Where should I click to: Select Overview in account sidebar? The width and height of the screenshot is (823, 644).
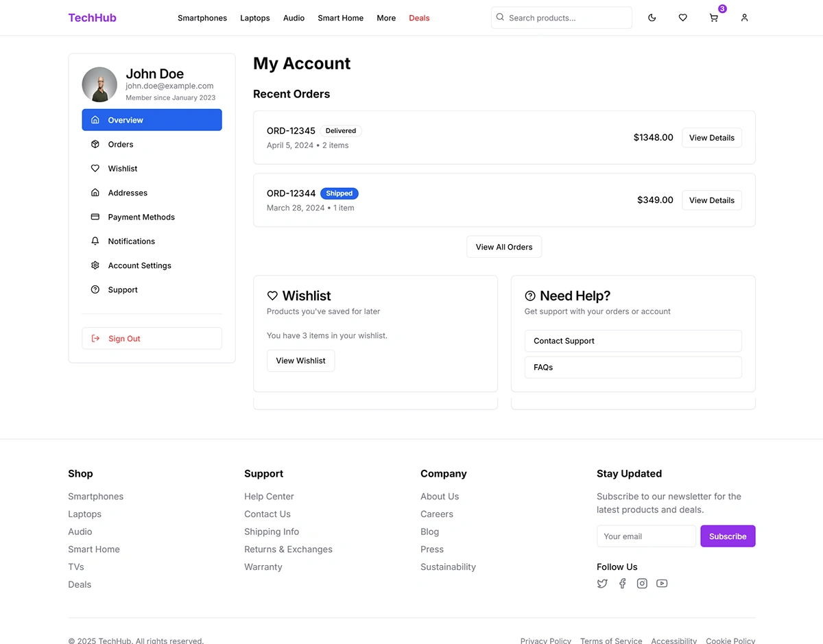click(x=152, y=120)
